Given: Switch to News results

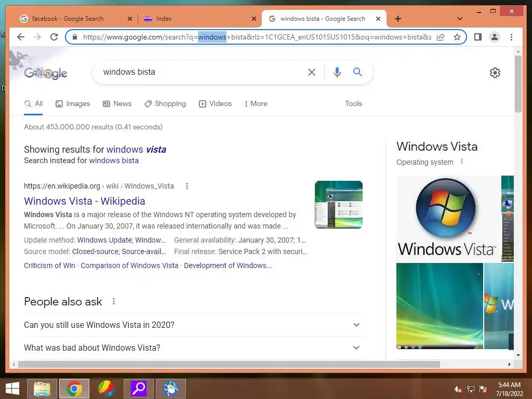Looking at the screenshot, I should pyautogui.click(x=117, y=104).
